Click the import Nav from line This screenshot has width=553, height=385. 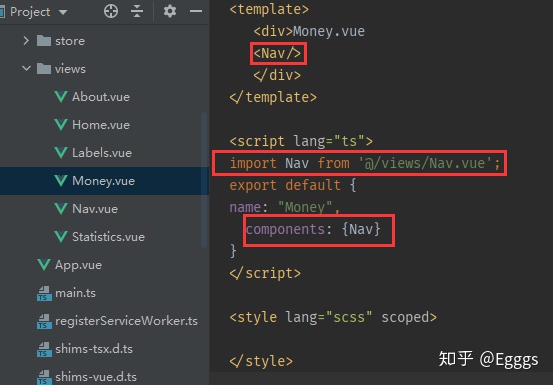point(365,163)
